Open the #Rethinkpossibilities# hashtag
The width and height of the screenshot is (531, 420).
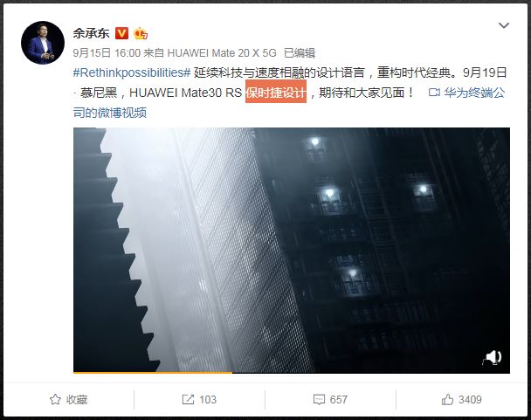pyautogui.click(x=132, y=72)
